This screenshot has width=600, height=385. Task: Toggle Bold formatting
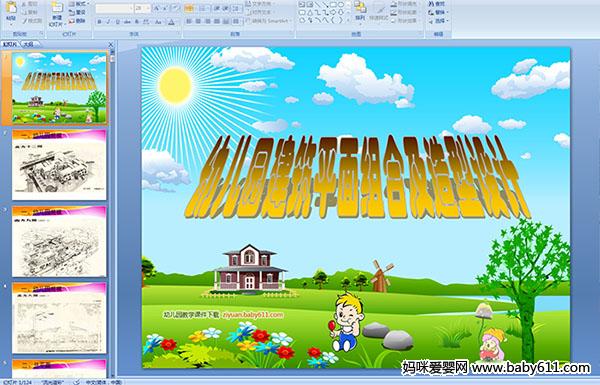click(99, 22)
